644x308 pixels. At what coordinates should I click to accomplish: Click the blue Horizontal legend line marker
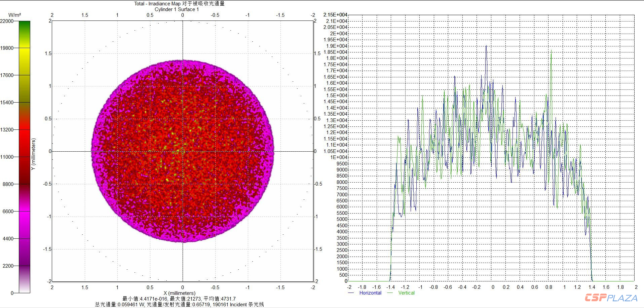(x=351, y=293)
